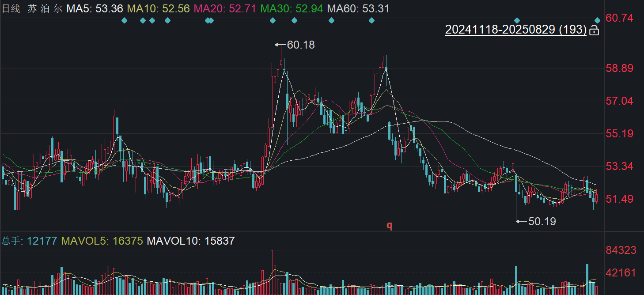This screenshot has width=644, height=295.
Task: Select the diamond marker above the 50.19 low
Action: tap(517, 20)
